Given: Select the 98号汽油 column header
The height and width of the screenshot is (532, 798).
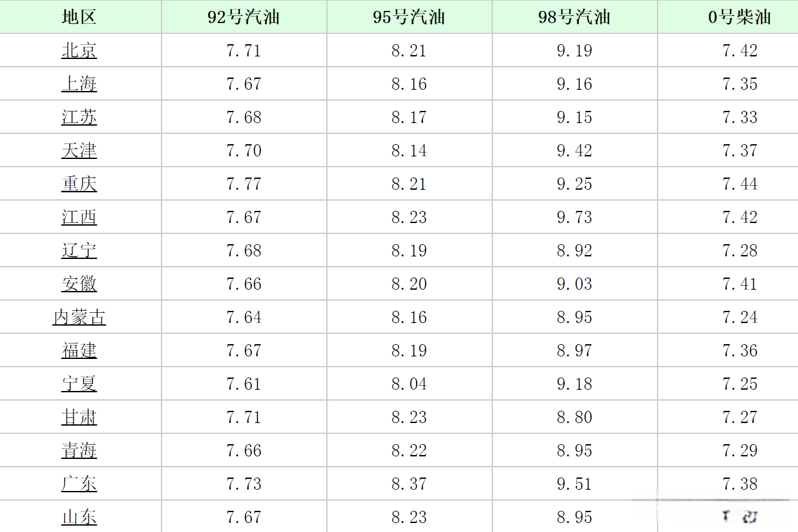Looking at the screenshot, I should pyautogui.click(x=574, y=17).
